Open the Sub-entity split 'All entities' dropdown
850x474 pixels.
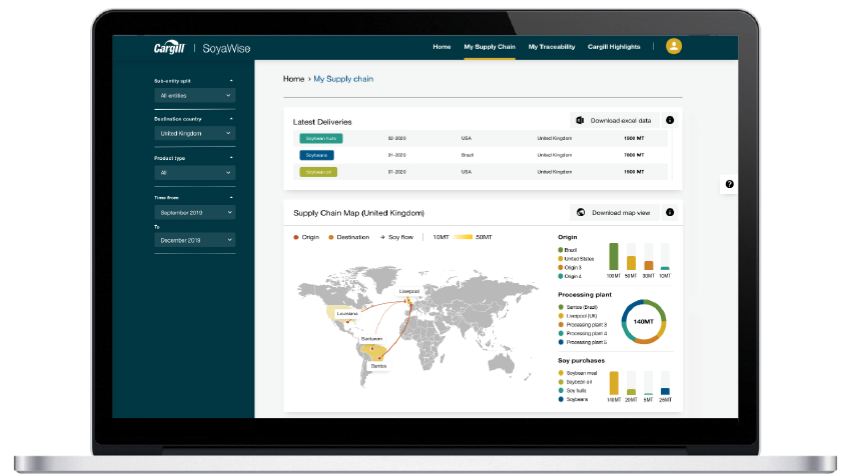tap(196, 96)
